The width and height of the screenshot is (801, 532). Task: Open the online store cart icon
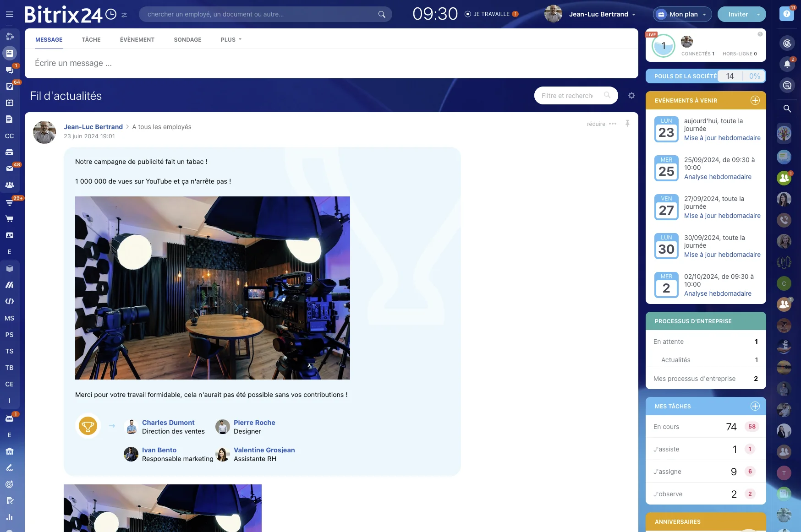(x=9, y=219)
